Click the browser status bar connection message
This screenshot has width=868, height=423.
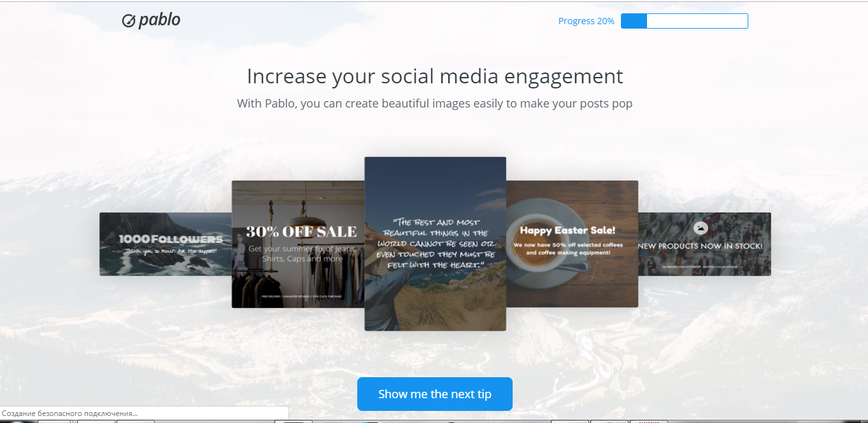click(70, 413)
